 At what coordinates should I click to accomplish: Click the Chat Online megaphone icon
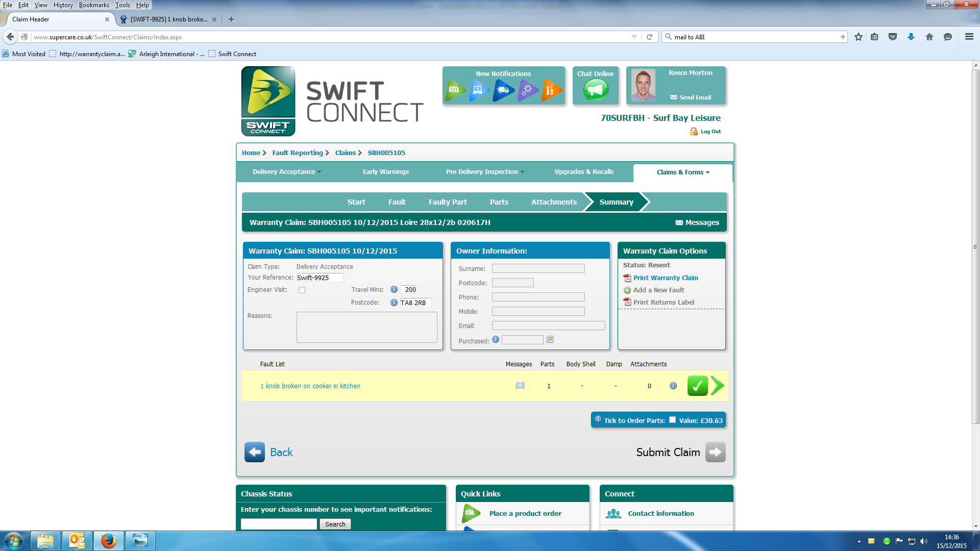596,90
